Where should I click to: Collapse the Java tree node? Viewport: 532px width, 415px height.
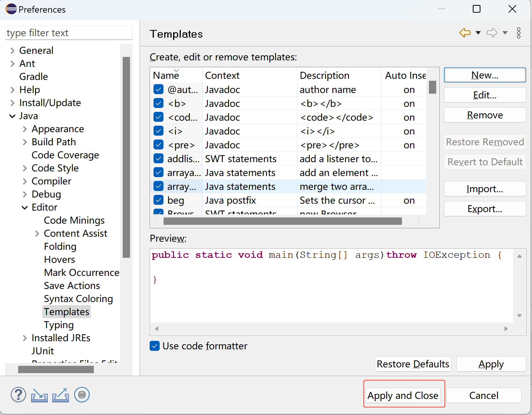12,116
